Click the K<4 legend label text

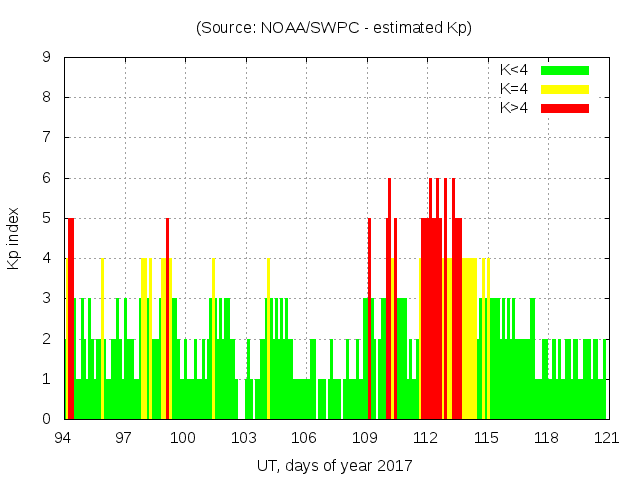(513, 70)
